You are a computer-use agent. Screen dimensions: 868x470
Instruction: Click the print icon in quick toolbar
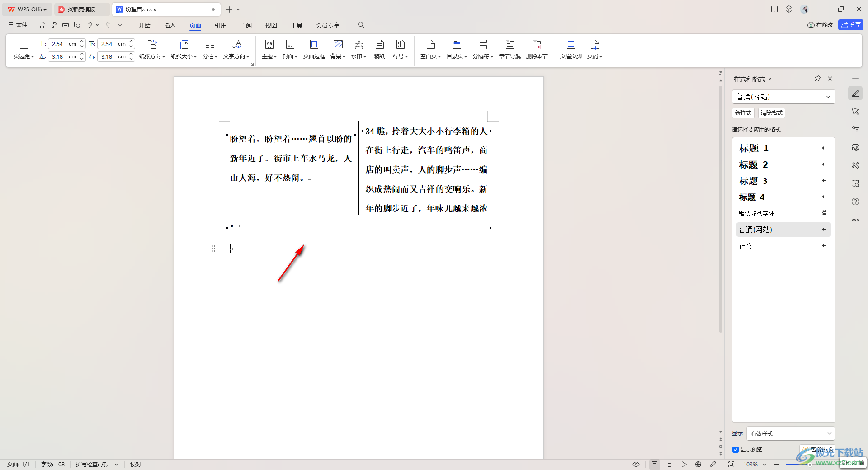tap(66, 25)
